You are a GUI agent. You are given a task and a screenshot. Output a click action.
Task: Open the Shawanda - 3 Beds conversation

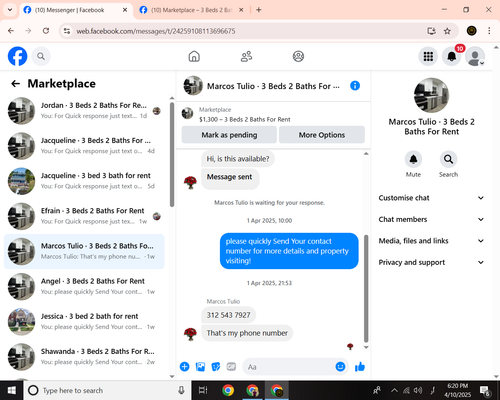coord(84,357)
